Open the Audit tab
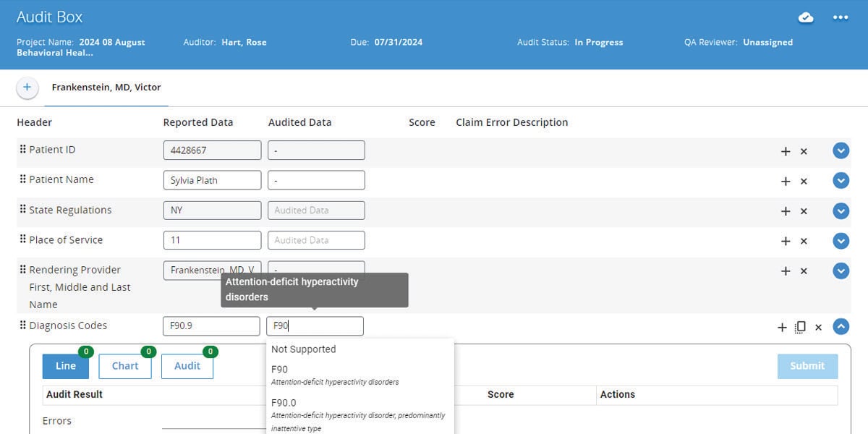868x434 pixels. pyautogui.click(x=187, y=366)
